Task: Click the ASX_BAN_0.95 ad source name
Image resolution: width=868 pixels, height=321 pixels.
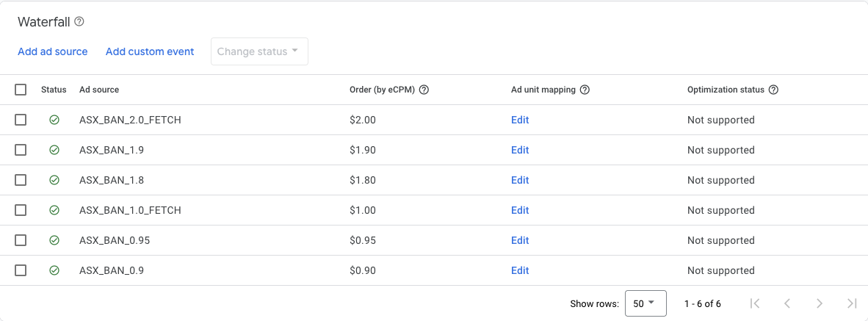Action: pyautogui.click(x=115, y=240)
